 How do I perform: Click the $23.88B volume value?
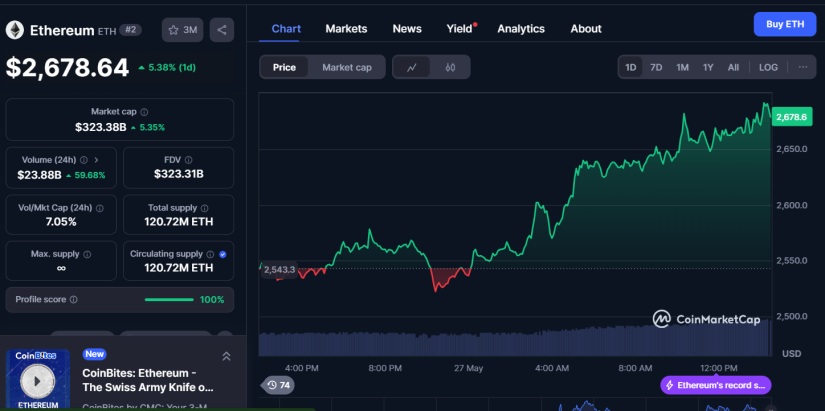click(x=39, y=175)
